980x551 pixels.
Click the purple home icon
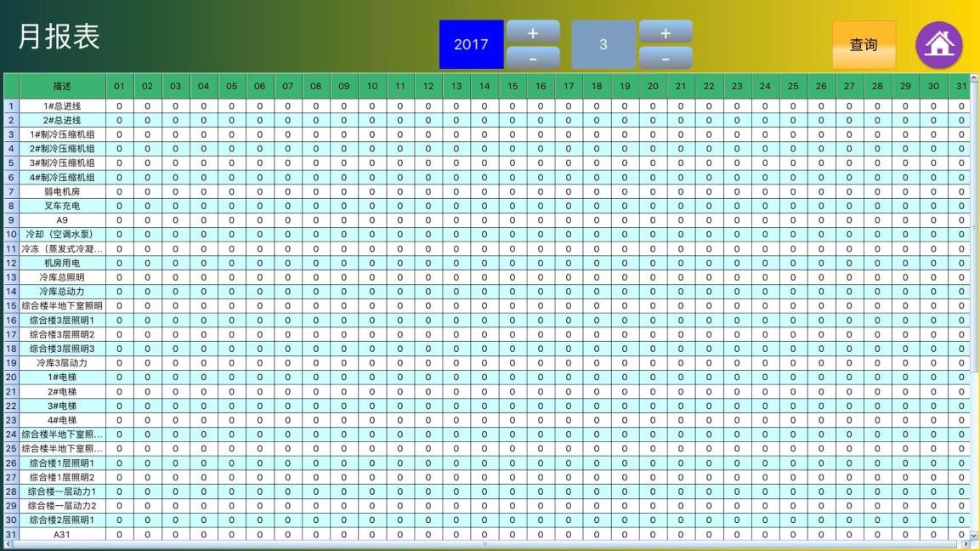[938, 45]
